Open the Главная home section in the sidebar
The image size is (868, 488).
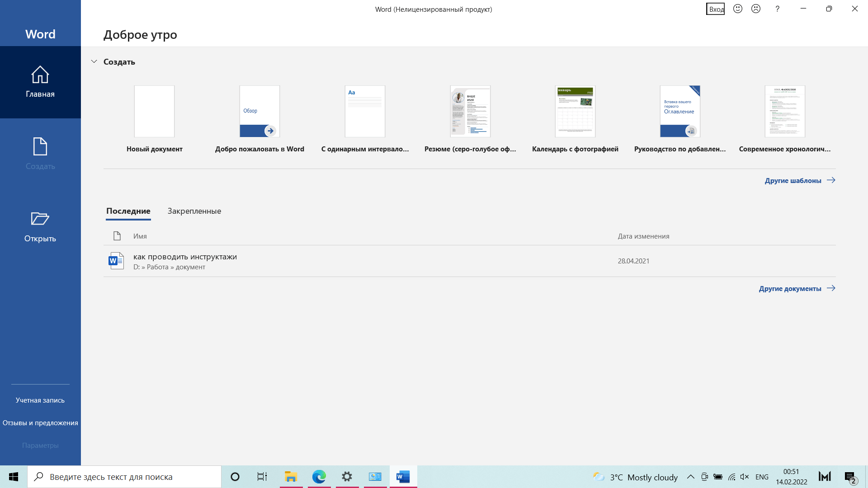click(x=40, y=82)
